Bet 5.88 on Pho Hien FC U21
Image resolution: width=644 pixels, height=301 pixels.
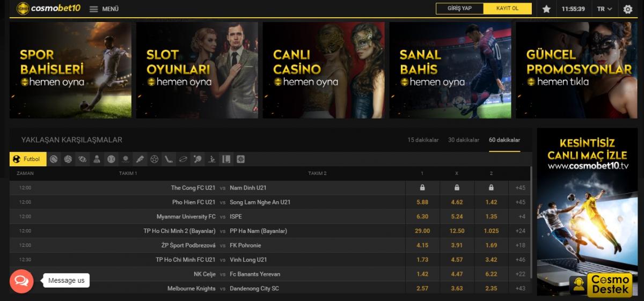(422, 202)
